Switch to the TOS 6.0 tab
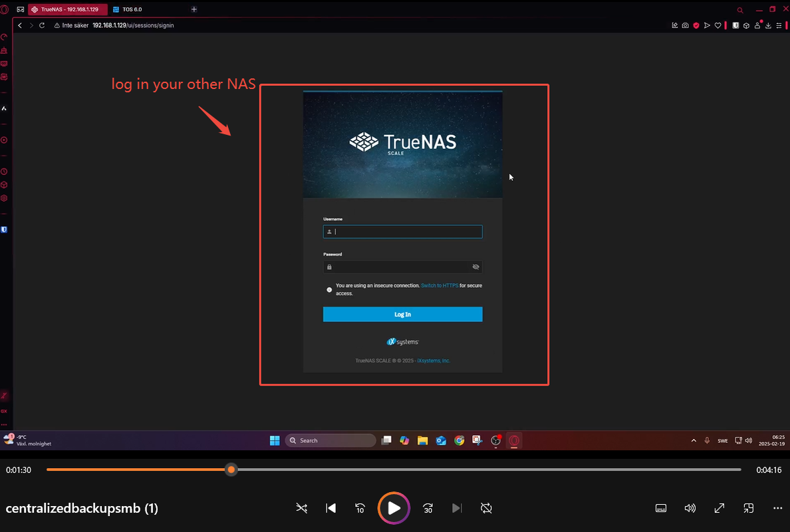The width and height of the screenshot is (790, 532). tap(132, 9)
